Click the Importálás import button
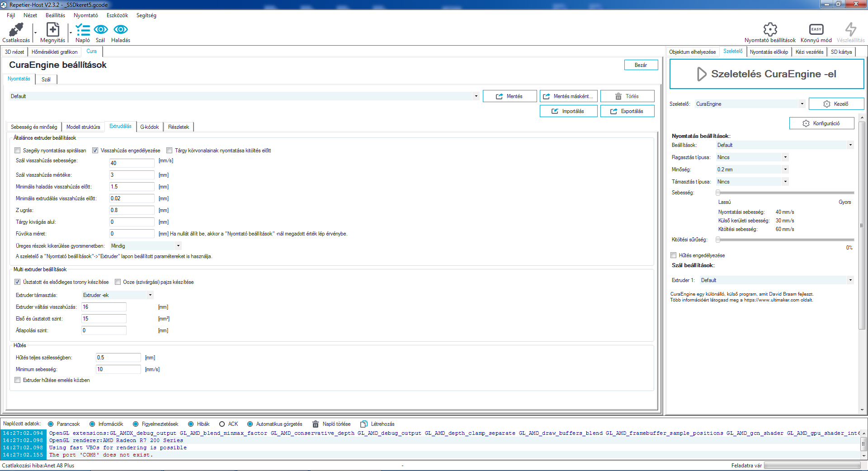Viewport: 868px width, 471px height. tap(569, 111)
